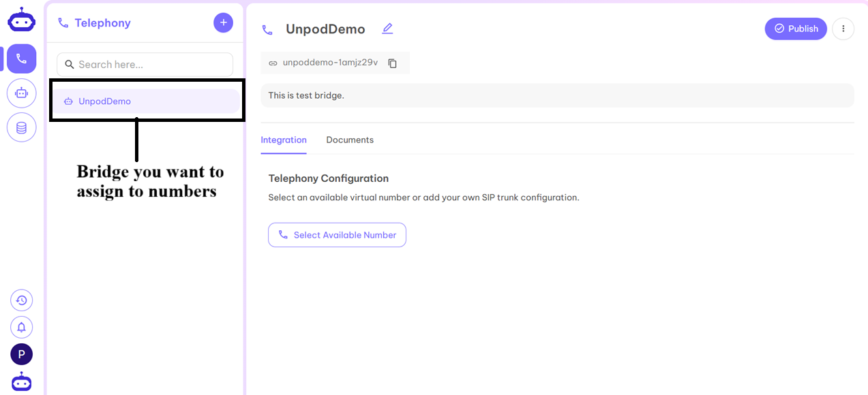
Task: Click the search field in Telephony panel
Action: pyautogui.click(x=145, y=64)
